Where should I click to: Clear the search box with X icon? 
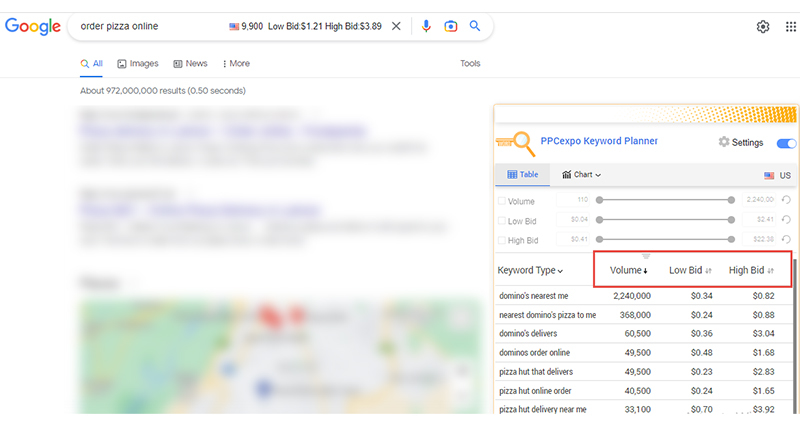(396, 26)
